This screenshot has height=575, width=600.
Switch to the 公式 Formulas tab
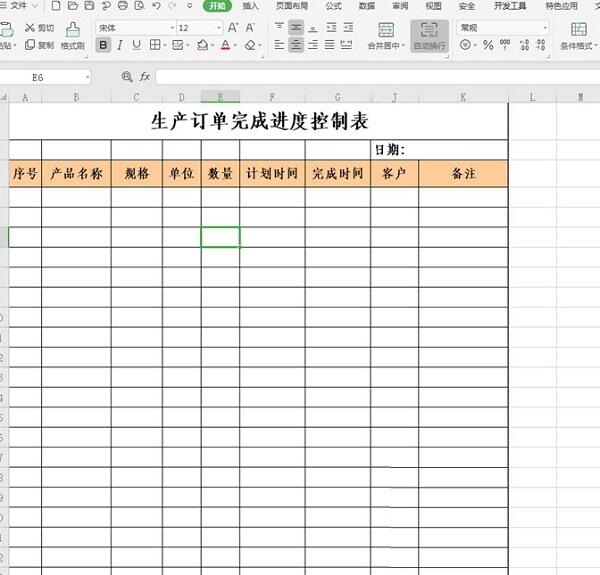(x=334, y=6)
